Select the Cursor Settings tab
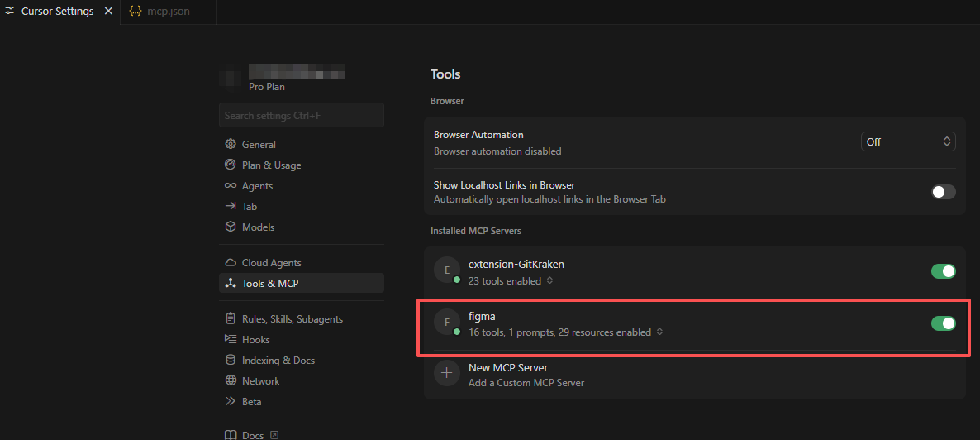Screen dimensions: 980x440 [x=59, y=12]
